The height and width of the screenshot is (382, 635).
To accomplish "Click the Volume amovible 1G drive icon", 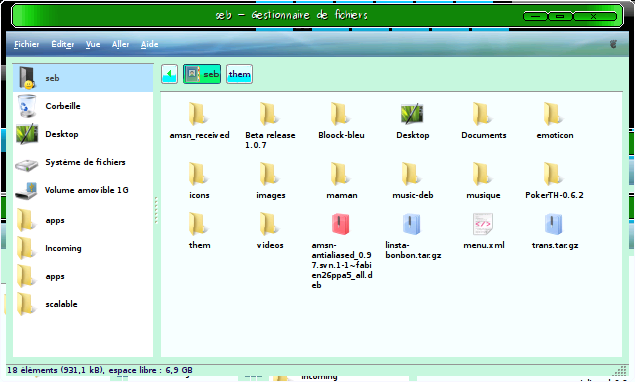I will pos(27,190).
